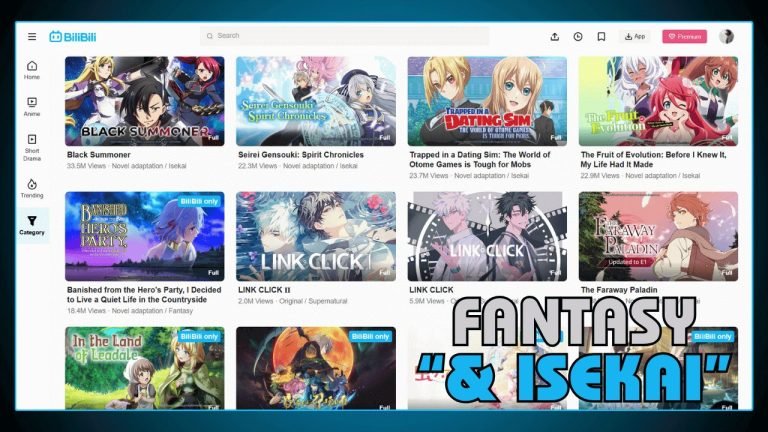Open the Black Summoner thumbnail
The height and width of the screenshot is (432, 768).
point(145,101)
